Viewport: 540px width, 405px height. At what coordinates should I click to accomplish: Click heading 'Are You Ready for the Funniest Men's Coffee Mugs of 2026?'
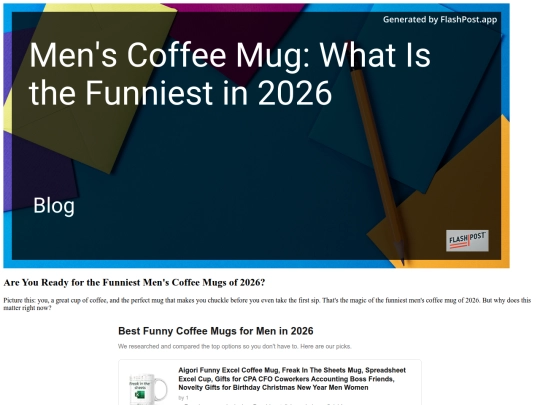(134, 282)
